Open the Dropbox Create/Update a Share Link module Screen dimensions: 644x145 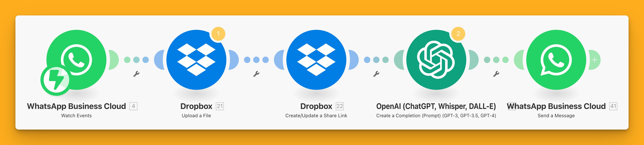tap(316, 60)
